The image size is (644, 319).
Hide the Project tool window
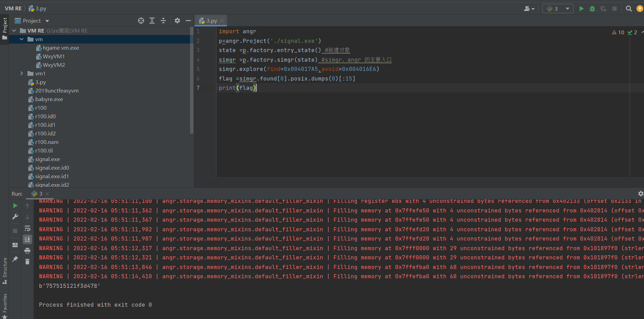click(x=188, y=21)
